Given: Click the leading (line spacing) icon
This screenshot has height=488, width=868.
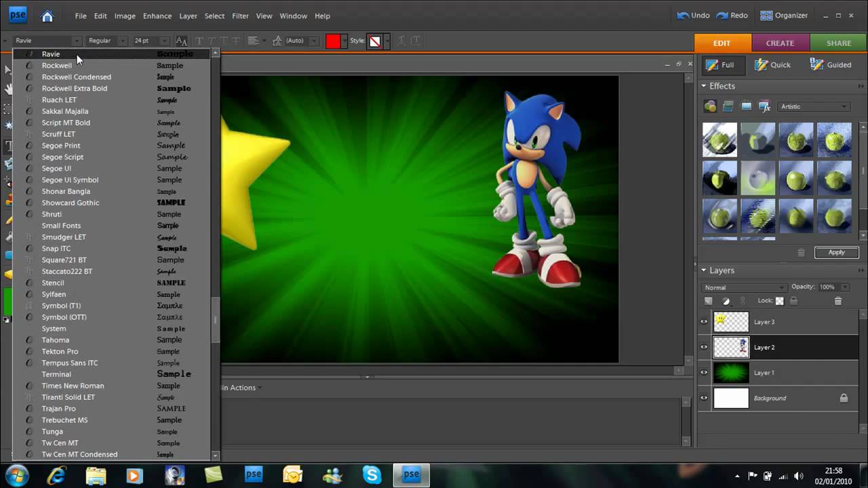Looking at the screenshot, I should (277, 41).
